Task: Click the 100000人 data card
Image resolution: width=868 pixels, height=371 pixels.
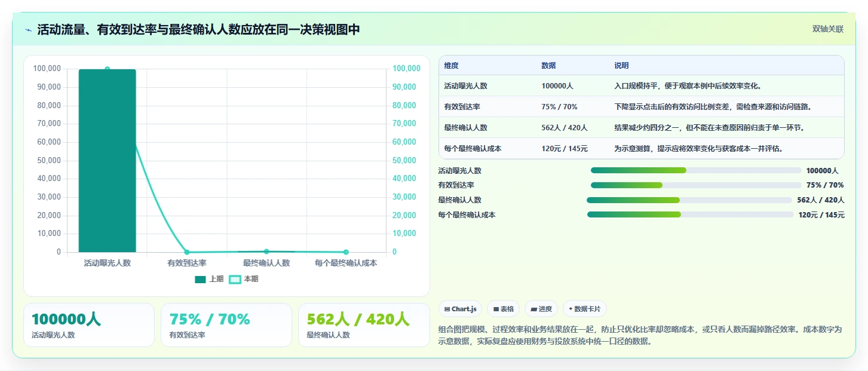Action: coord(89,325)
